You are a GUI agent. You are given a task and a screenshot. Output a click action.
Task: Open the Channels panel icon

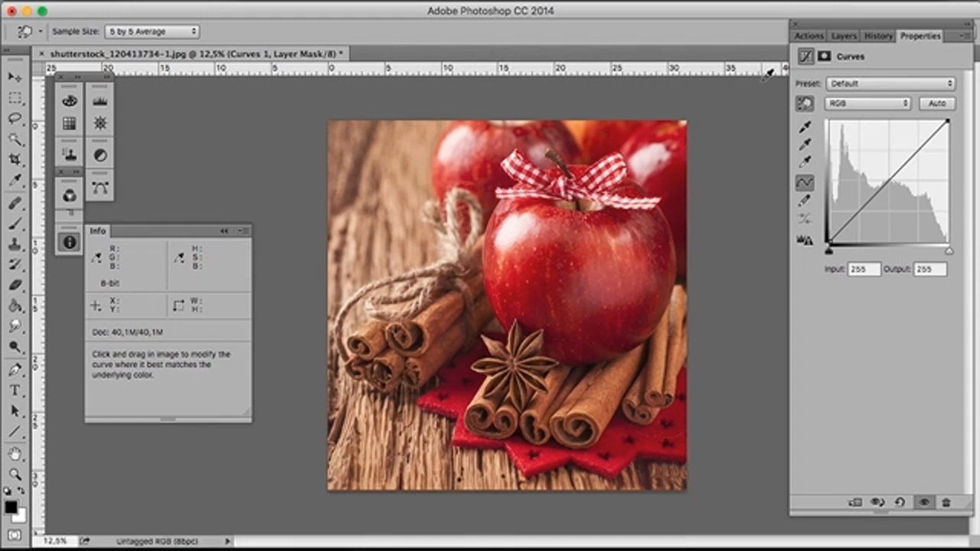70,195
